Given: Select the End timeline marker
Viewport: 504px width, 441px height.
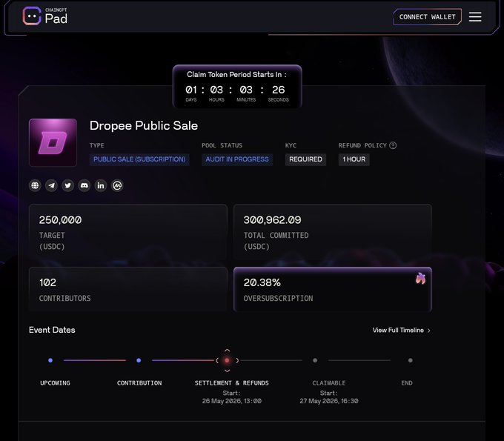Looking at the screenshot, I should 410,360.
